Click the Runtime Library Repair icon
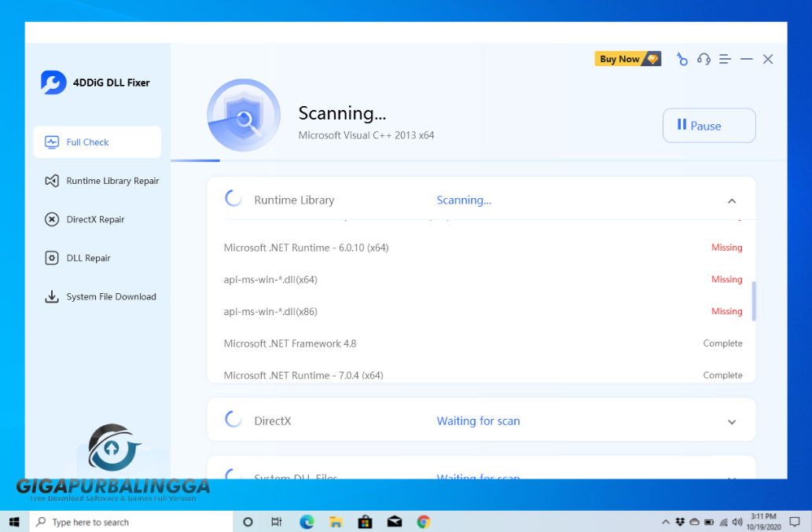The image size is (812, 532). 52,181
